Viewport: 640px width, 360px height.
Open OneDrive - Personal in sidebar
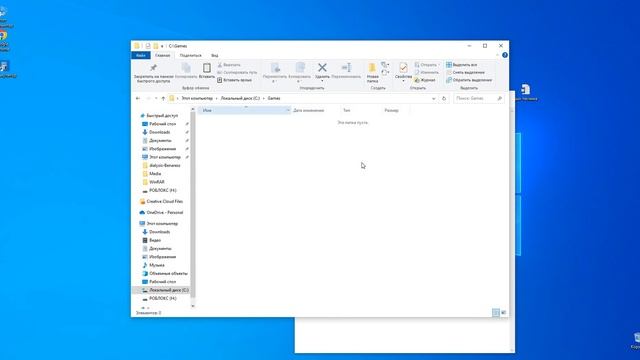(x=161, y=213)
